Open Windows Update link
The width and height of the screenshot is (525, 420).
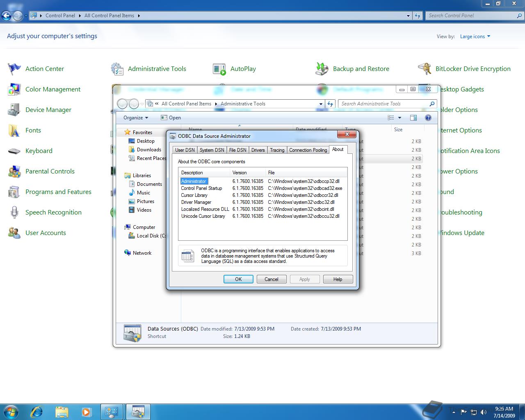(x=461, y=233)
